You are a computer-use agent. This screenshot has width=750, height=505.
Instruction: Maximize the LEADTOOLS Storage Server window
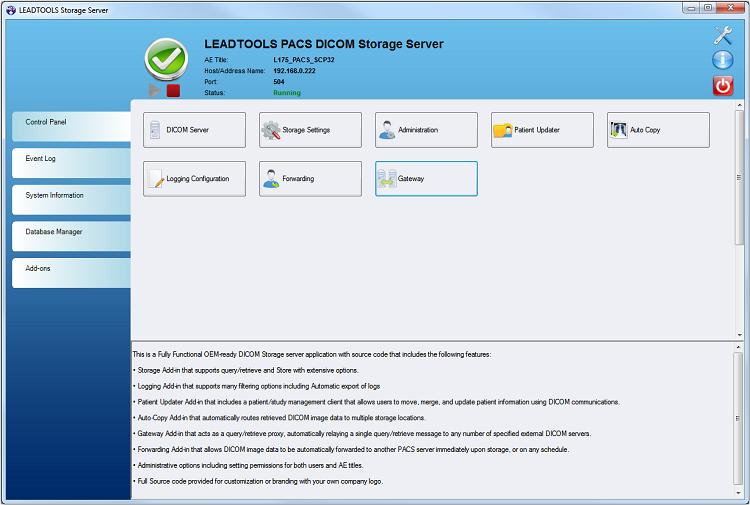pos(708,8)
